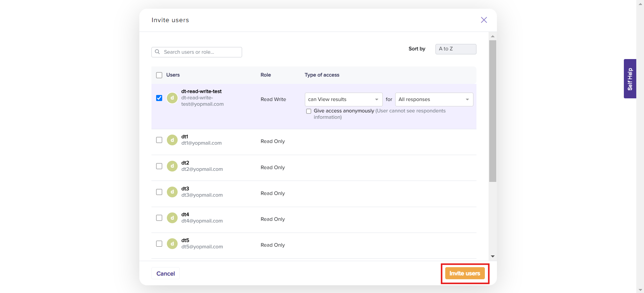The width and height of the screenshot is (644, 293).
Task: Click the dt5 user avatar icon
Action: click(x=172, y=244)
